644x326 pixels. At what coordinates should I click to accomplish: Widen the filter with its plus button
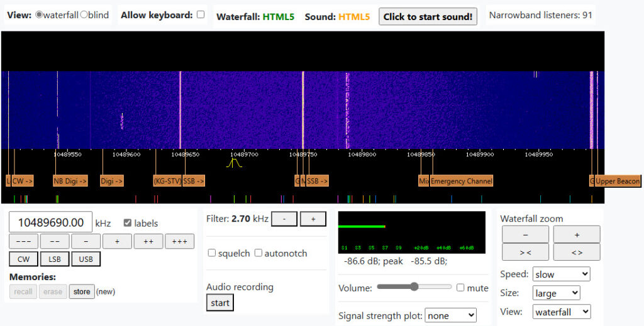(313, 219)
